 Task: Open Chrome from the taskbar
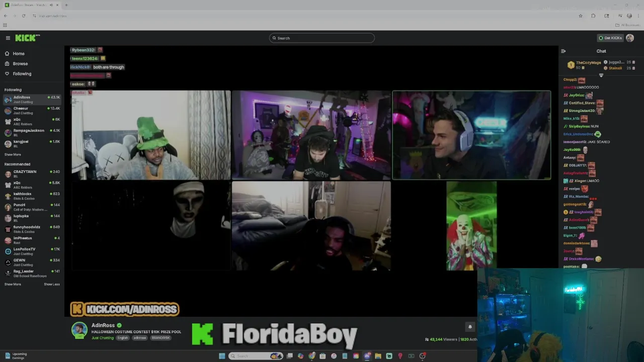[312, 356]
